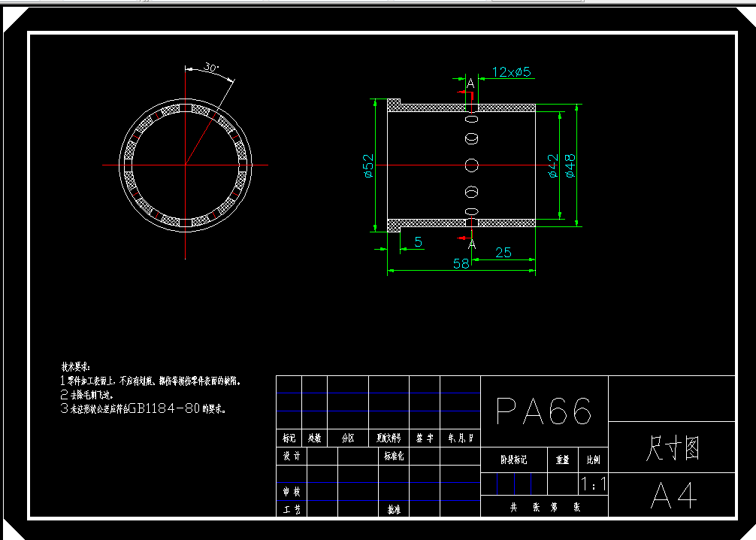Select the 共 张 第 张 sheet count text
756x540 pixels.
(x=545, y=507)
